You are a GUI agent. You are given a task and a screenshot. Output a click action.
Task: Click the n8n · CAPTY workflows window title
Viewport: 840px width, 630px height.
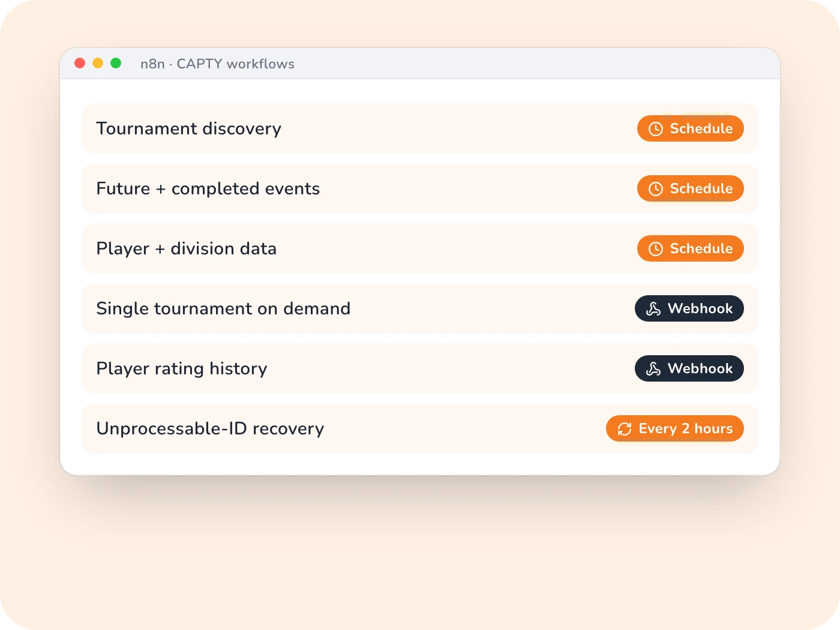[217, 64]
